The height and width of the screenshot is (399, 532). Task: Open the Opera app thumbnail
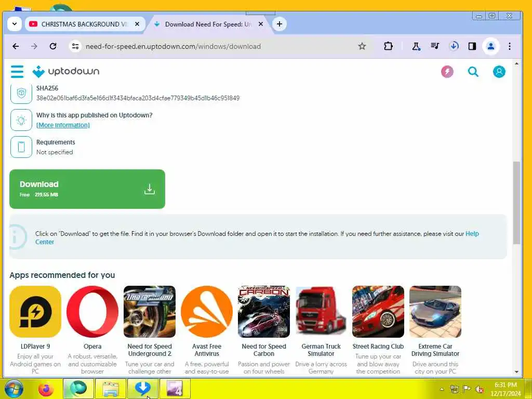point(92,312)
